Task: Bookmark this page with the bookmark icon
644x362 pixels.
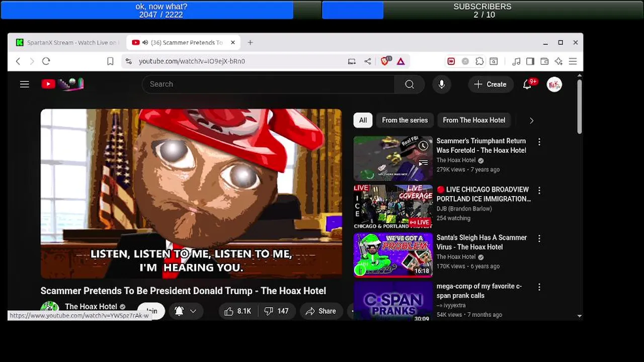Action: [110, 61]
